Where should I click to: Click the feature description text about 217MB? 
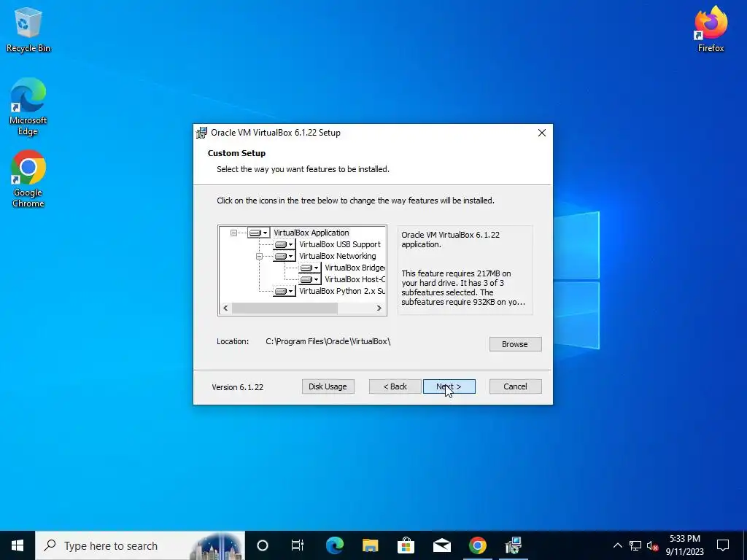tap(463, 287)
